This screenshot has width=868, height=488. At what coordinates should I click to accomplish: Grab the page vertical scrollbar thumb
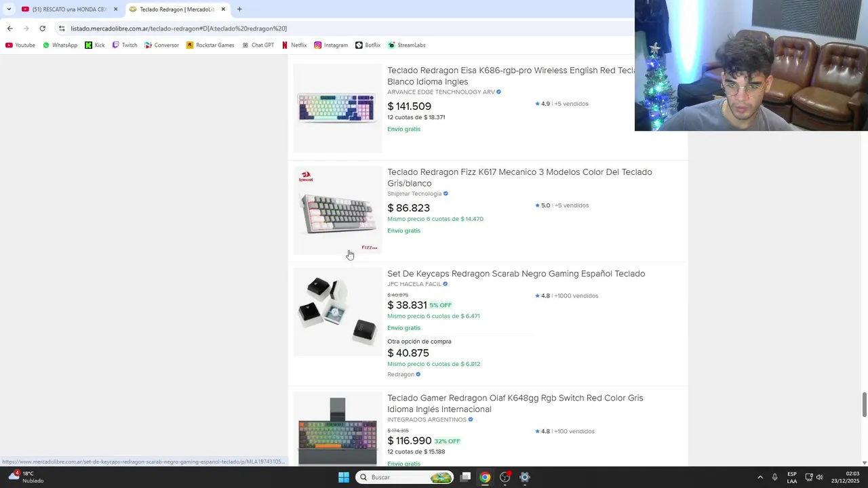pyautogui.click(x=864, y=405)
